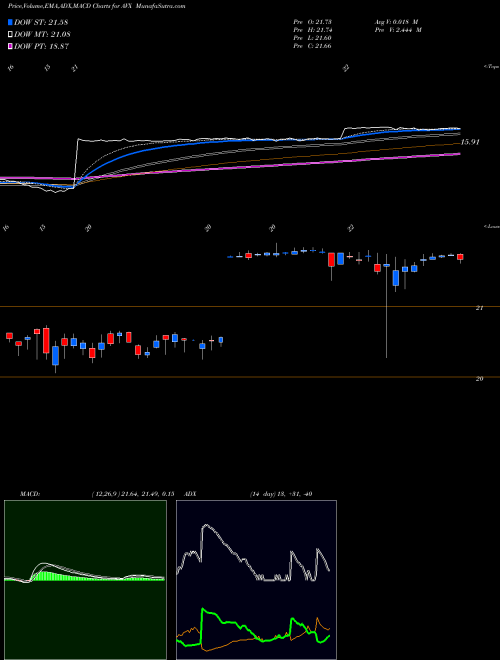Viewport: 500px width, 660px height.
Task: Select the 'DOW MT: 21.08' legend label
Action: (42, 35)
